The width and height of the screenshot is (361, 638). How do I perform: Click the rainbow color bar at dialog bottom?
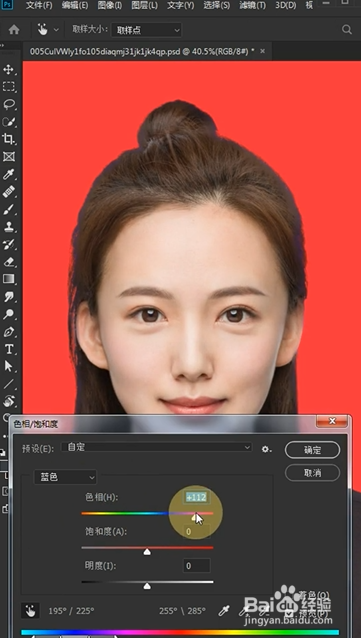pos(180,633)
